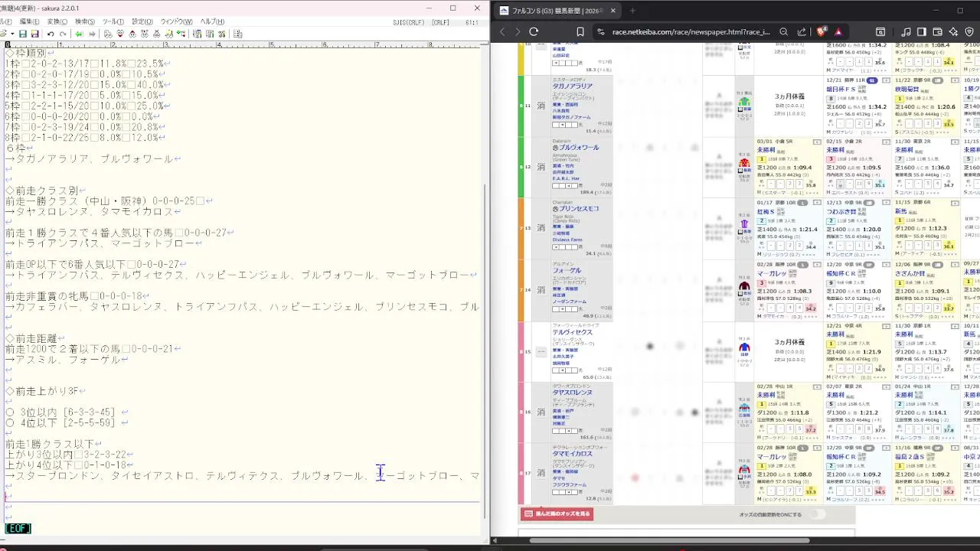Viewport: 980px width, 551px height.
Task: Open the Brave Wallet icon
Action: click(937, 31)
